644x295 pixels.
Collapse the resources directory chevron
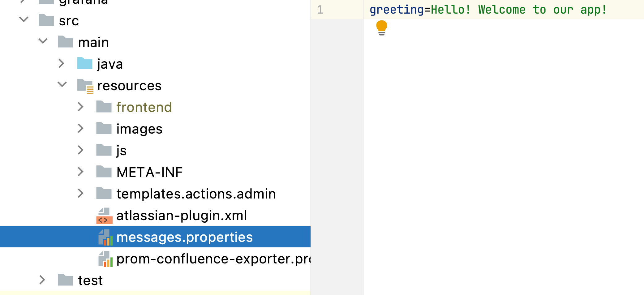tap(62, 84)
